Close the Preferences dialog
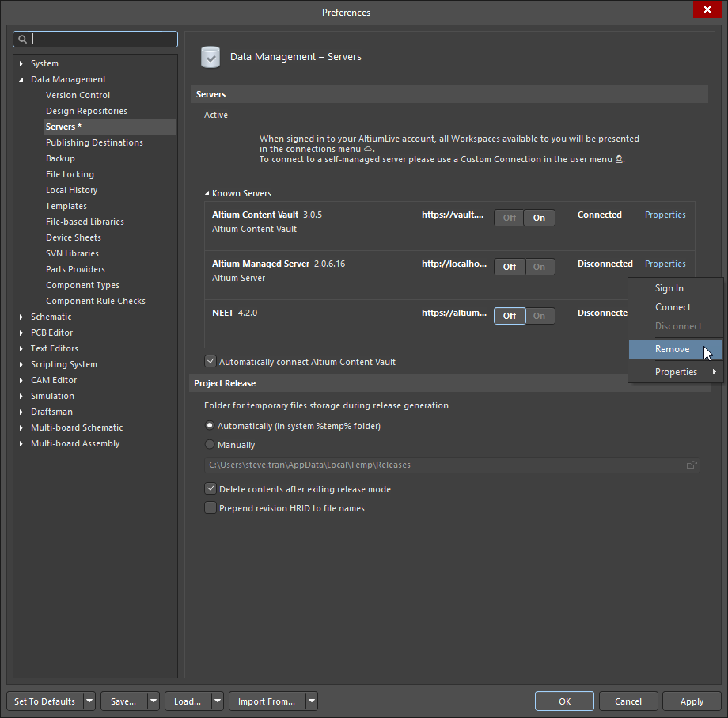 [x=707, y=9]
